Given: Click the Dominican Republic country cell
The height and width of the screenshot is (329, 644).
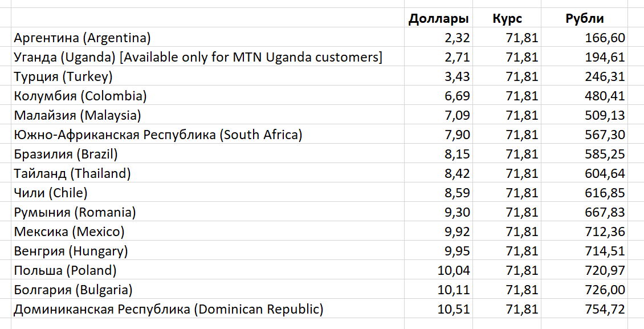Looking at the screenshot, I should [x=207, y=308].
